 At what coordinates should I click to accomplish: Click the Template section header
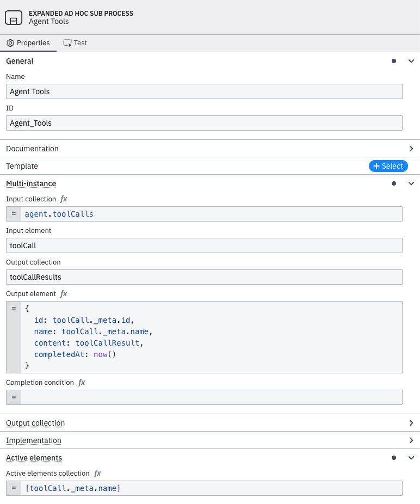22,166
